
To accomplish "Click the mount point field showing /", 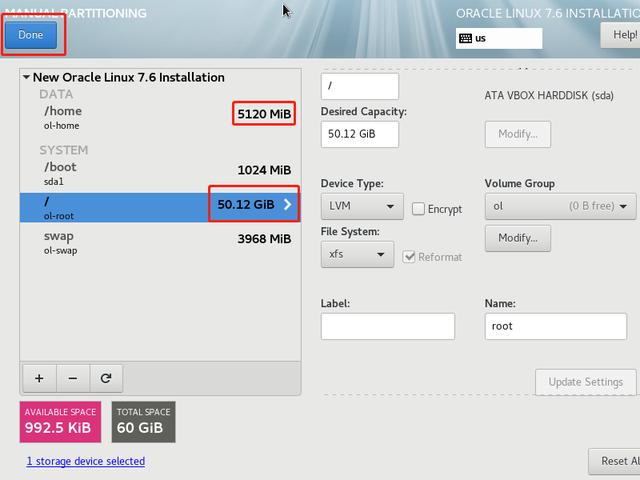I will [x=360, y=86].
